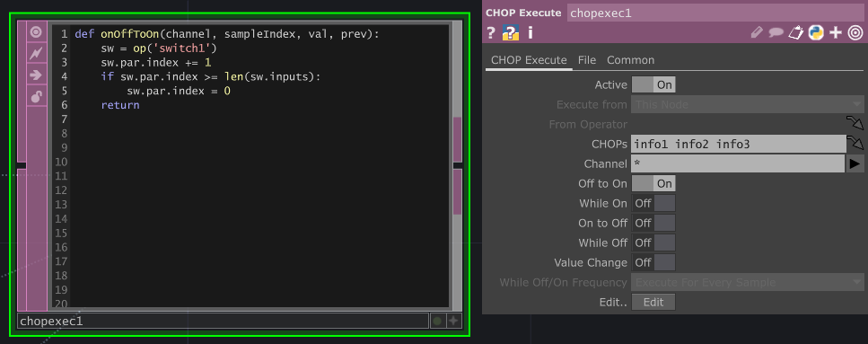Click the Python language icon
Viewport: 868px width, 344px height.
[815, 32]
